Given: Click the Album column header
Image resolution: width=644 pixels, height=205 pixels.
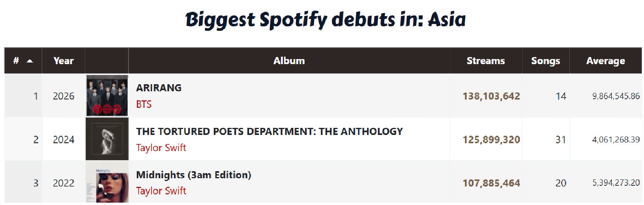Looking at the screenshot, I should (289, 61).
